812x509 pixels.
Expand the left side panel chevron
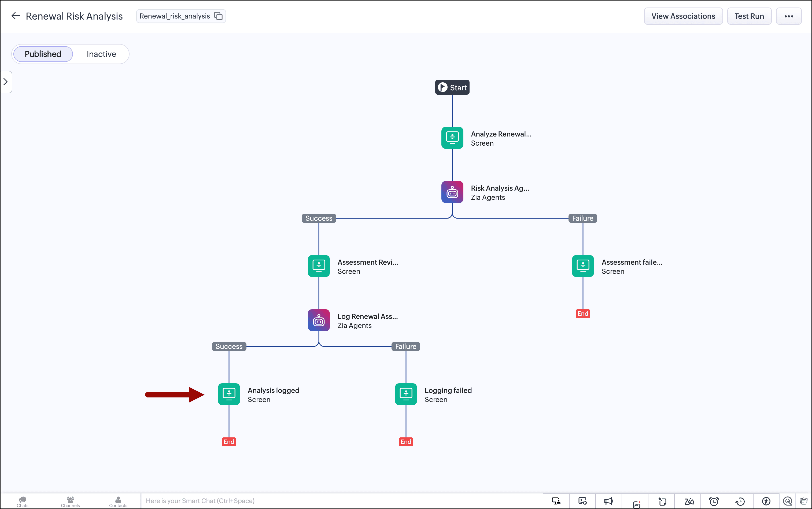[6, 82]
